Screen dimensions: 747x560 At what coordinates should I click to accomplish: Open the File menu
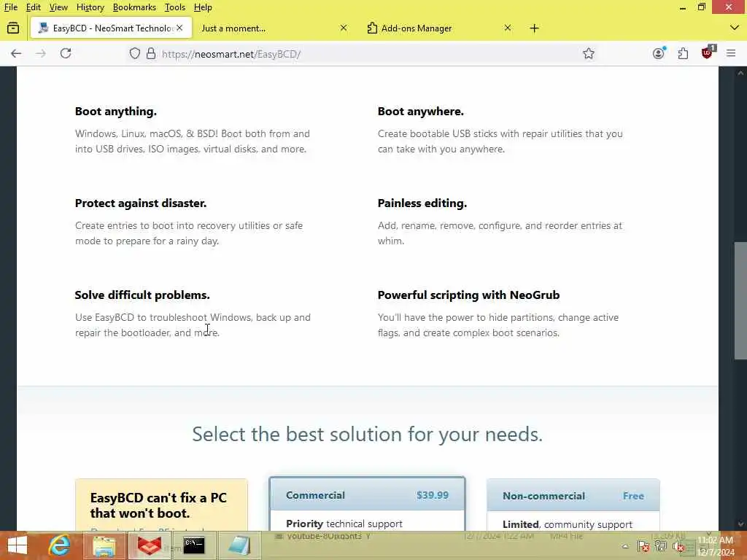point(10,7)
